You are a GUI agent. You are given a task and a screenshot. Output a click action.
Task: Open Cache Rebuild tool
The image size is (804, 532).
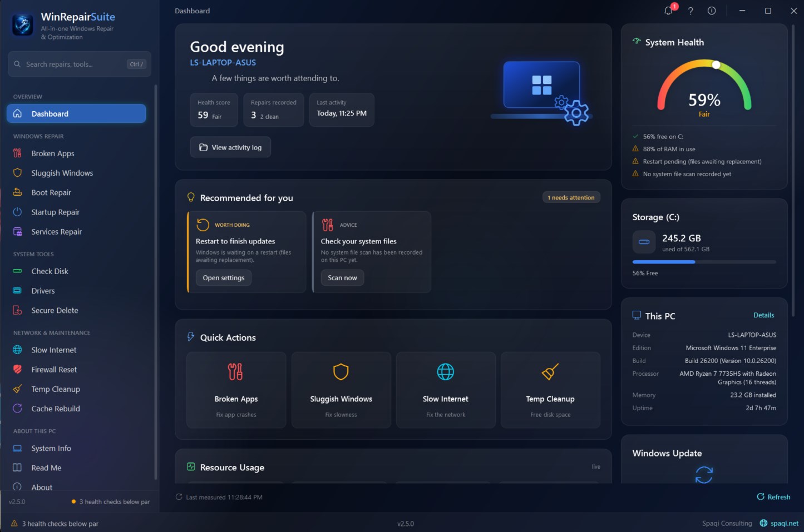coord(76,409)
